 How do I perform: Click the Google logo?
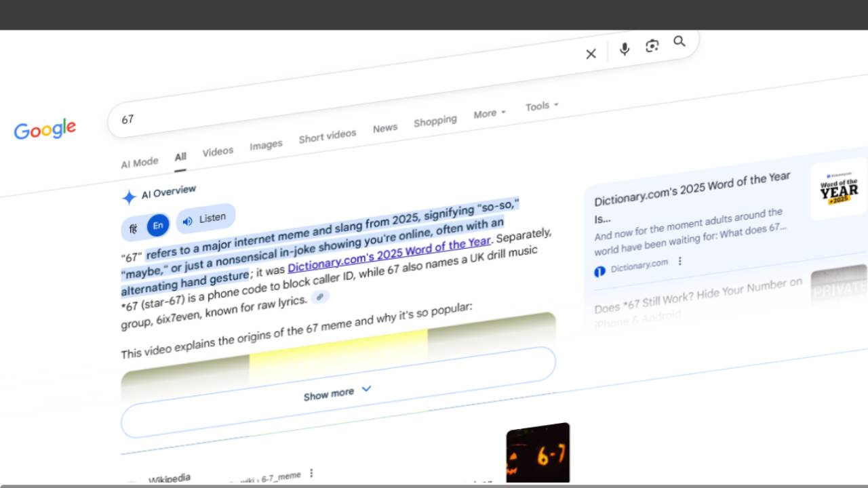pos(45,129)
